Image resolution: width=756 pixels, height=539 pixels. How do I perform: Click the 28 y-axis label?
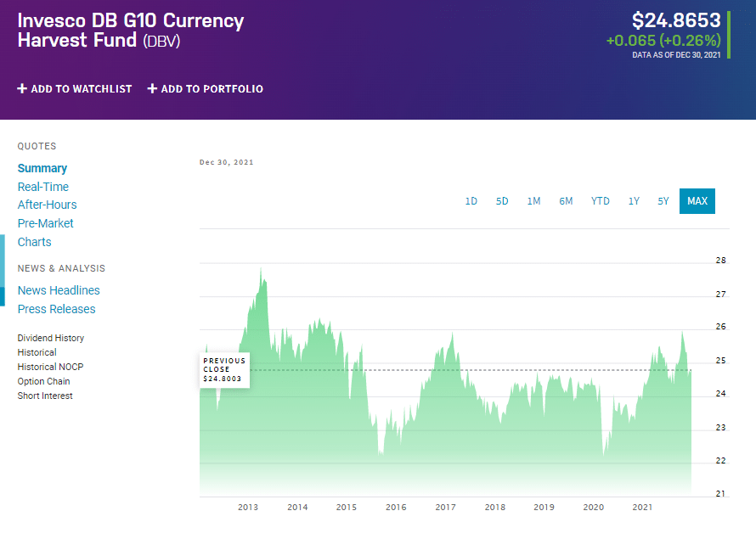pyautogui.click(x=721, y=260)
